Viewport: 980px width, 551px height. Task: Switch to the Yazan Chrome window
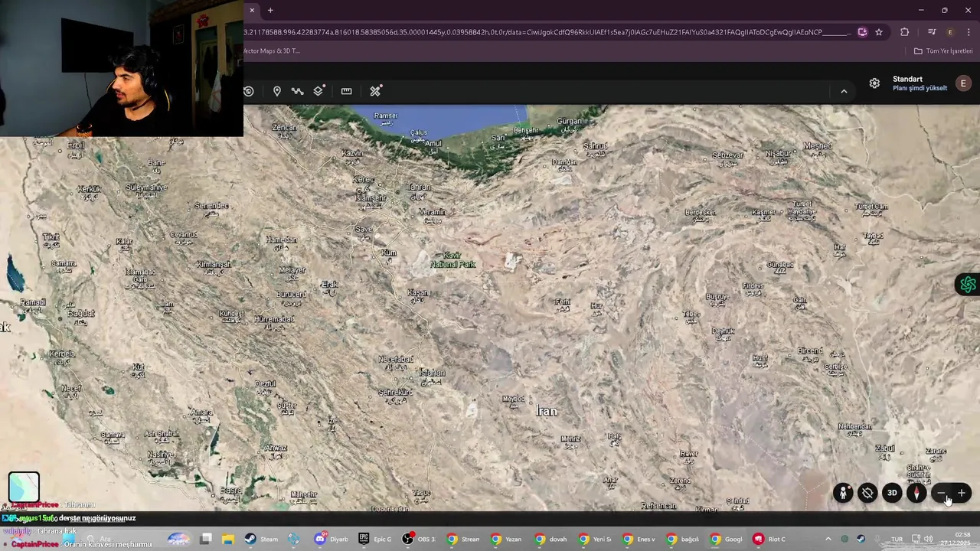pos(506,539)
